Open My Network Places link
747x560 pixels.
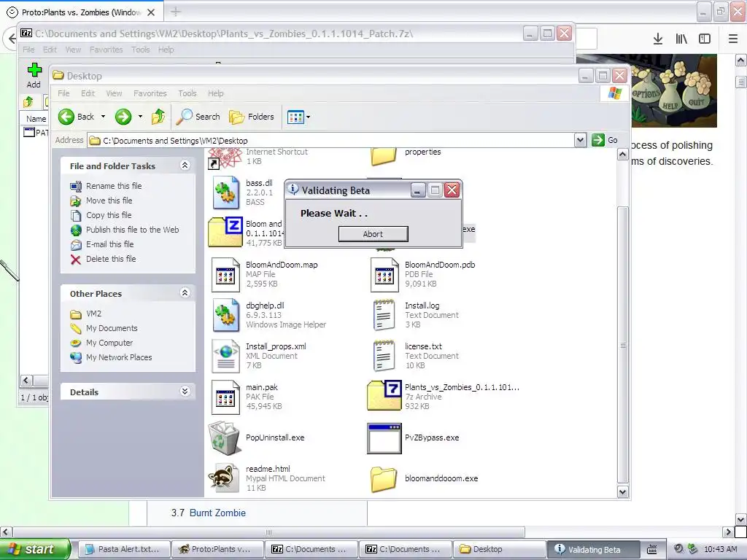click(119, 357)
